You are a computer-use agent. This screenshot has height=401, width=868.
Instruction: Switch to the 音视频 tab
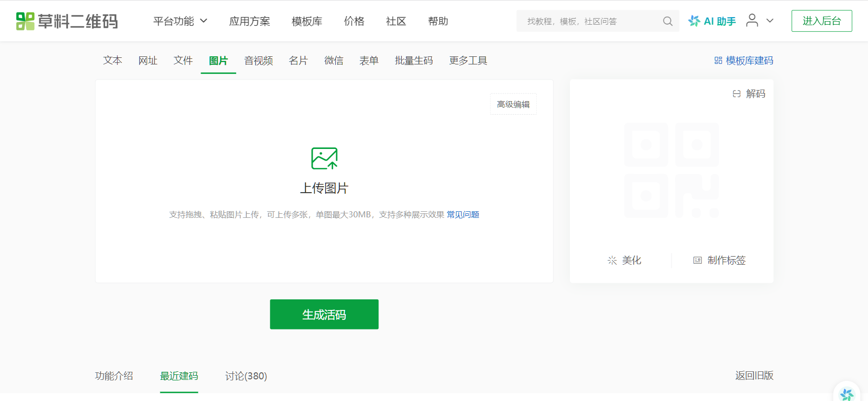click(x=258, y=60)
